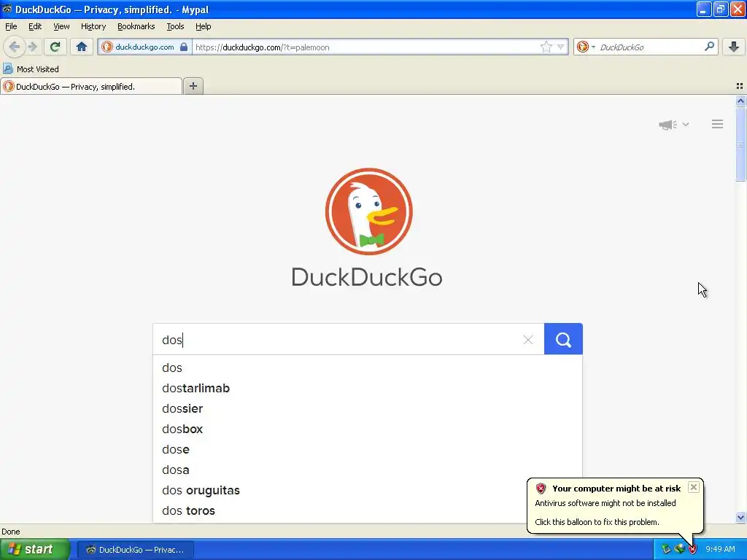Select the 'dose' suggestion

[x=368, y=449]
